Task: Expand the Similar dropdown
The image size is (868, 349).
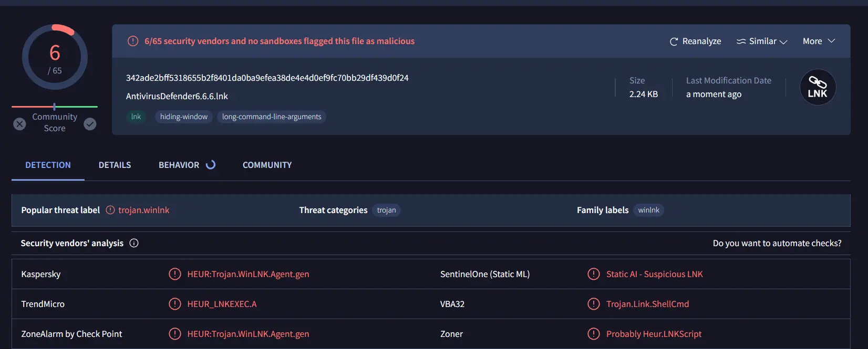Action: click(762, 41)
